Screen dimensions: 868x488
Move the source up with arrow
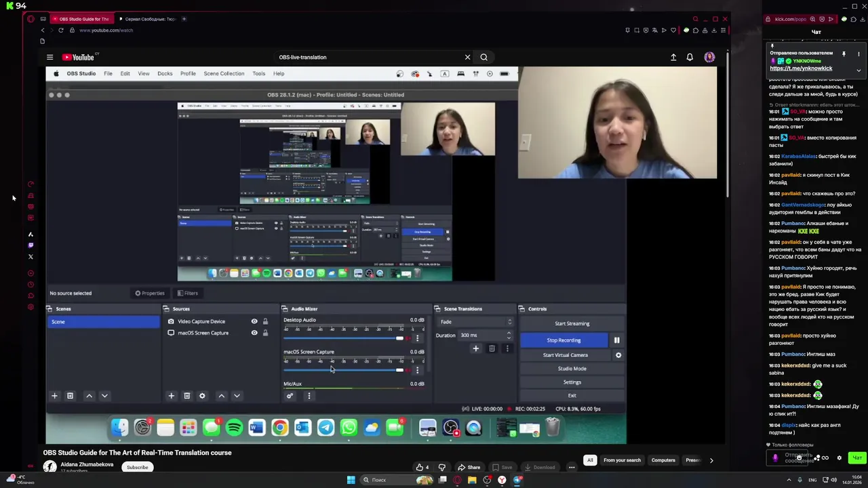[221, 396]
